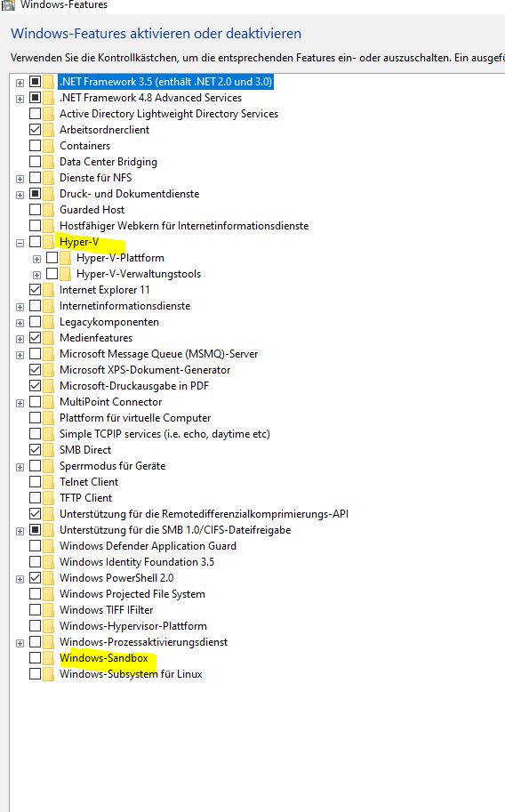This screenshot has width=505, height=812.
Task: Click the folder icon next to Windows-Sandbox
Action: (x=49, y=658)
